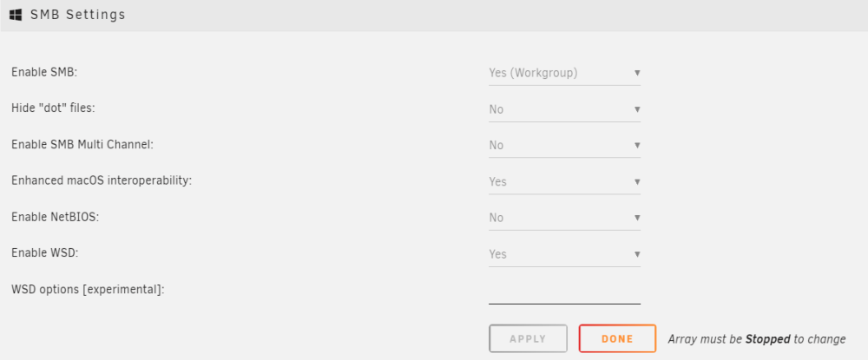Click the arrow next to Yes (Workgroup)

(x=637, y=73)
